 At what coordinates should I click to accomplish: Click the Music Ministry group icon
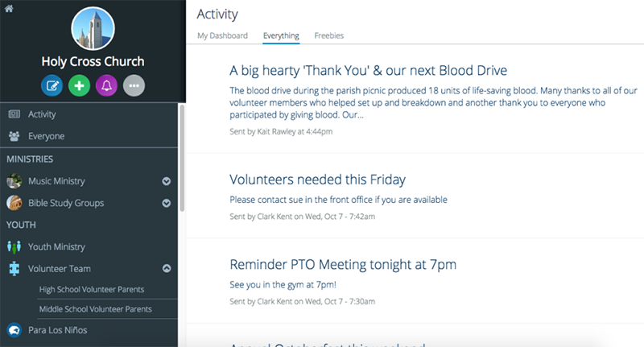pyautogui.click(x=14, y=181)
